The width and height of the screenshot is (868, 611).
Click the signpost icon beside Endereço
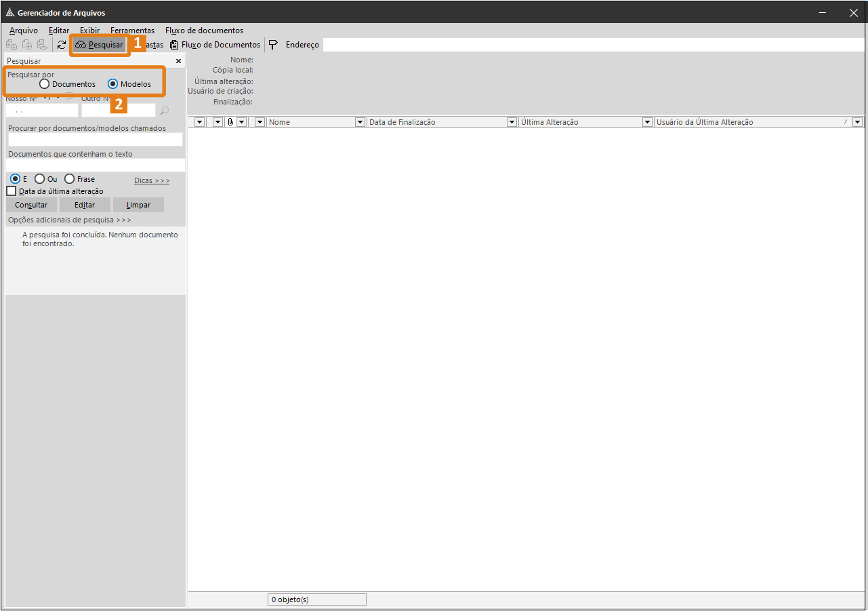click(273, 45)
